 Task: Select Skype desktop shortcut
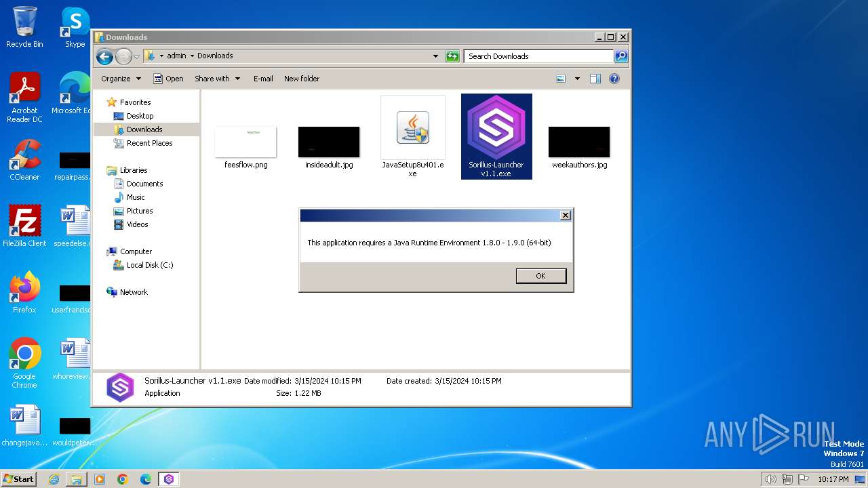click(75, 28)
